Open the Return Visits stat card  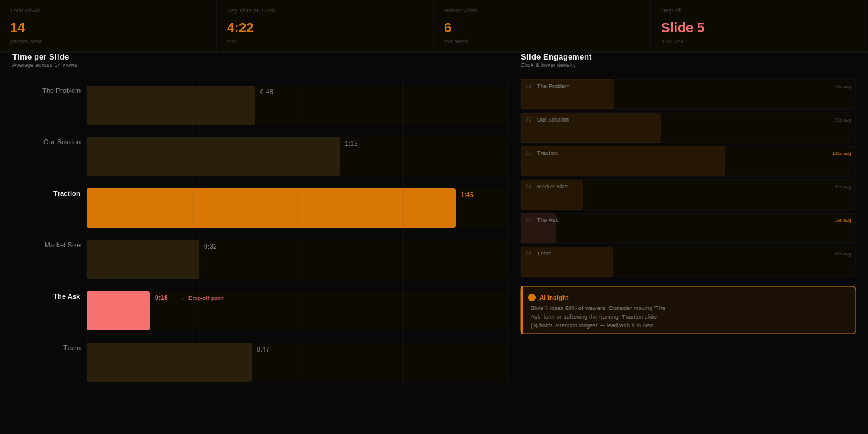click(x=542, y=26)
